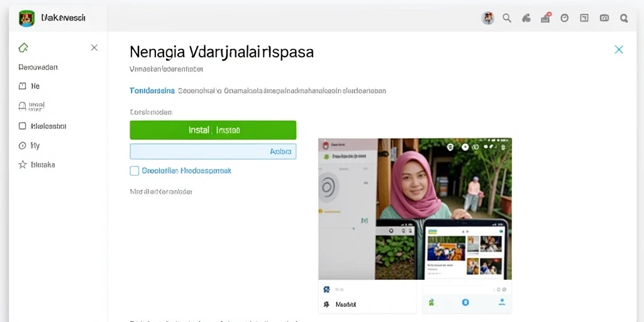Select the sidebar item with the clock icon
The width and height of the screenshot is (644, 322).
pos(29,145)
